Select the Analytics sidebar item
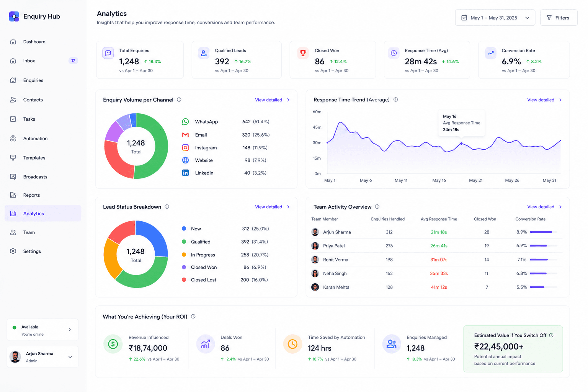Image resolution: width=588 pixels, height=392 pixels. tap(43, 213)
